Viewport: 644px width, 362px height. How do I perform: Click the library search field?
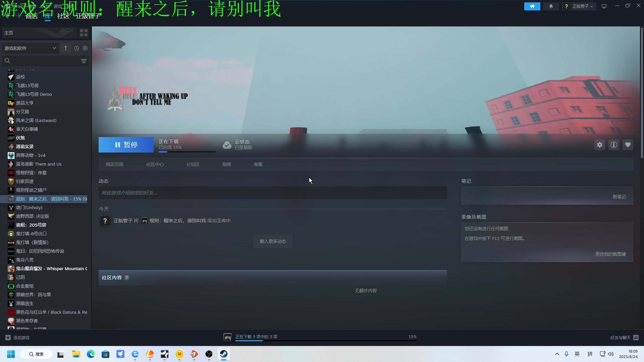pos(40,61)
